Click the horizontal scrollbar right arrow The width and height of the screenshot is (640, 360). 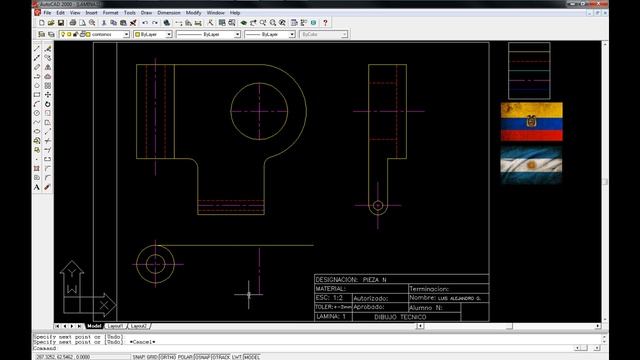coord(598,326)
